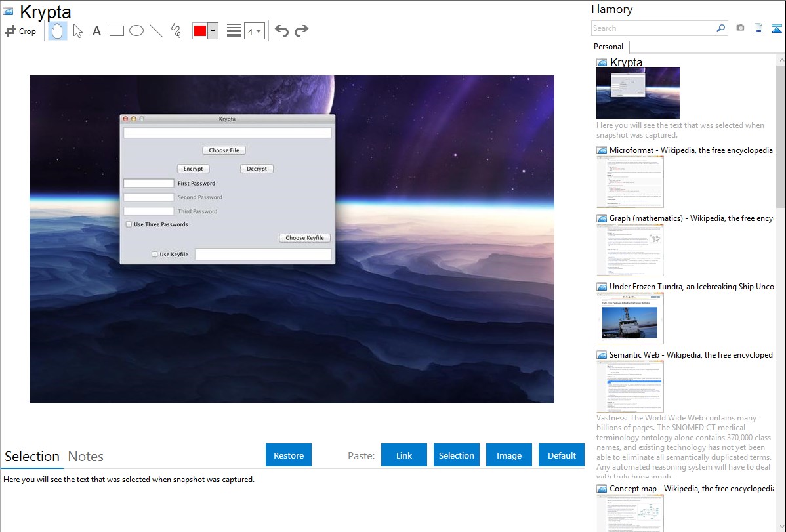
Task: Select the Crop tool
Action: tap(20, 31)
